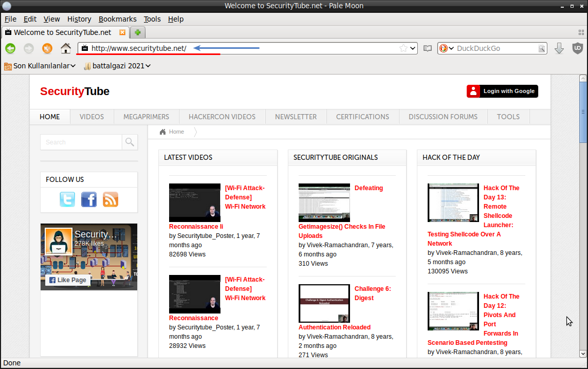Click the Home breadcrumb link
Viewport: 588px width, 369px height.
pos(176,132)
